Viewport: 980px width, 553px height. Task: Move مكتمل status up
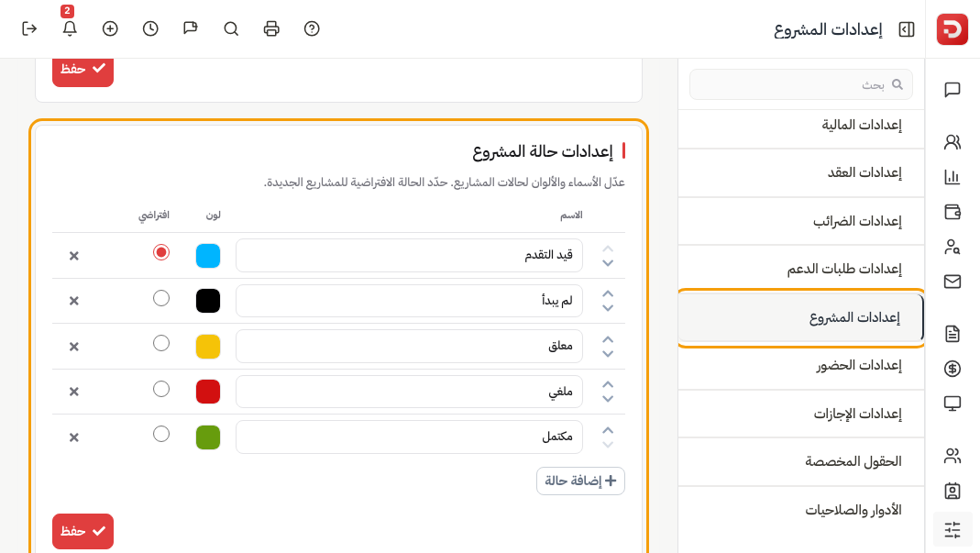coord(608,430)
